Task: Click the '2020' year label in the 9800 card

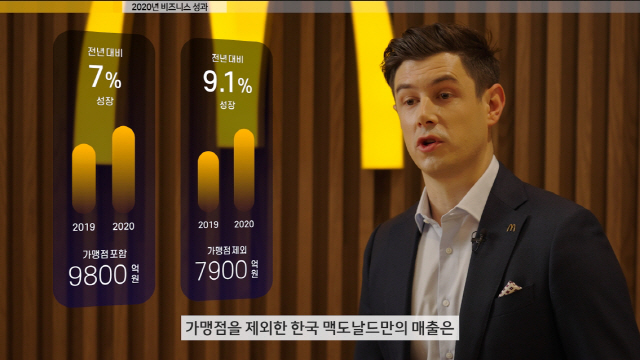Action: tap(123, 226)
